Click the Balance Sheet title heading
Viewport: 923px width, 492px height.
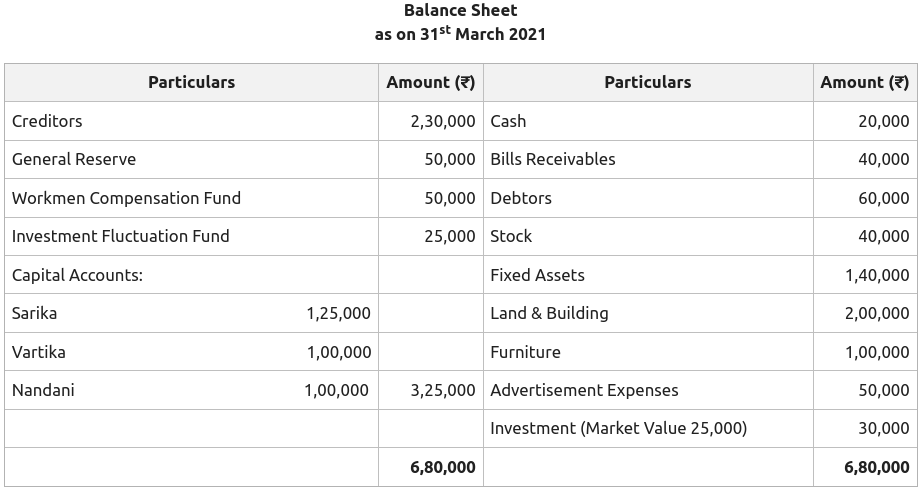pos(460,11)
